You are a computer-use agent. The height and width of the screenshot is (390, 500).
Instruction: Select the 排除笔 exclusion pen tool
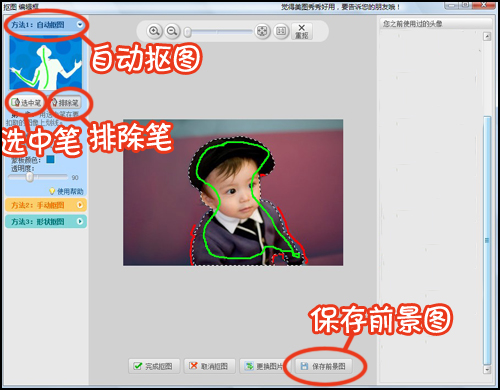click(66, 103)
